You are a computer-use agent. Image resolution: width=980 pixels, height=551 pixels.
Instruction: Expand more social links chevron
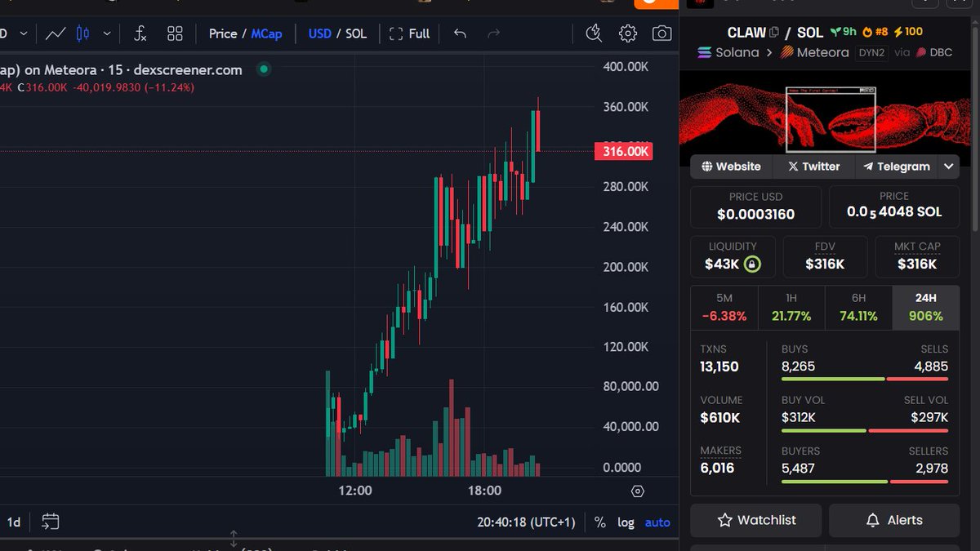pyautogui.click(x=948, y=166)
